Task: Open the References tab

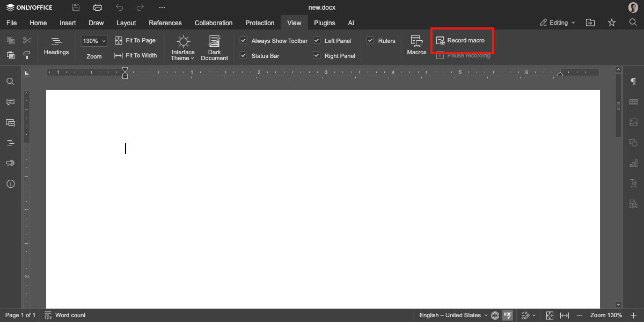Action: coord(165,23)
